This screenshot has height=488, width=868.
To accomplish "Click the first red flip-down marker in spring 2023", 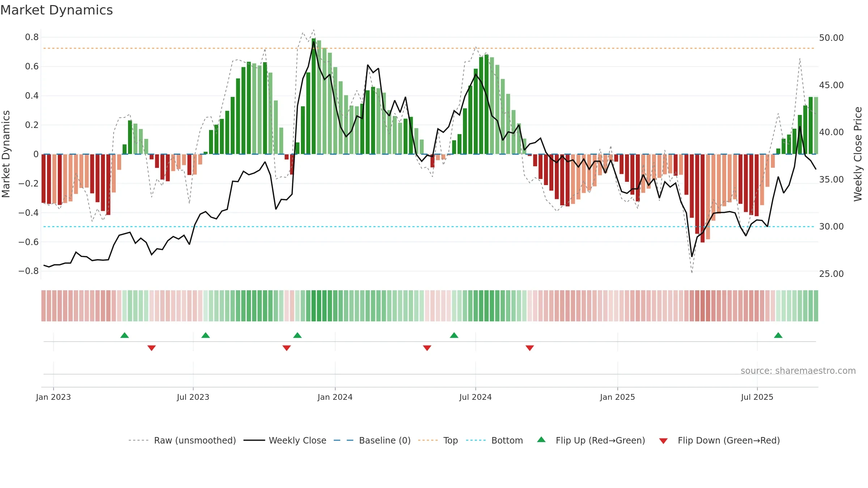I will click(152, 348).
